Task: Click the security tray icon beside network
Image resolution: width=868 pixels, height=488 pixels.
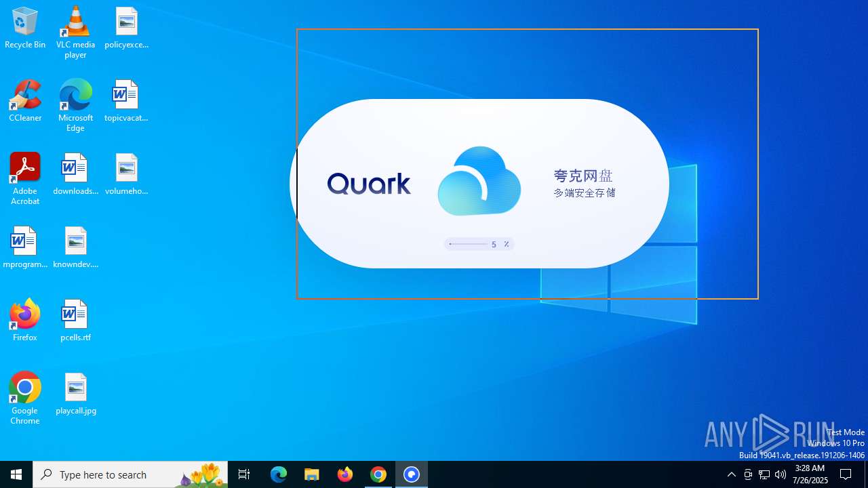Action: [748, 474]
